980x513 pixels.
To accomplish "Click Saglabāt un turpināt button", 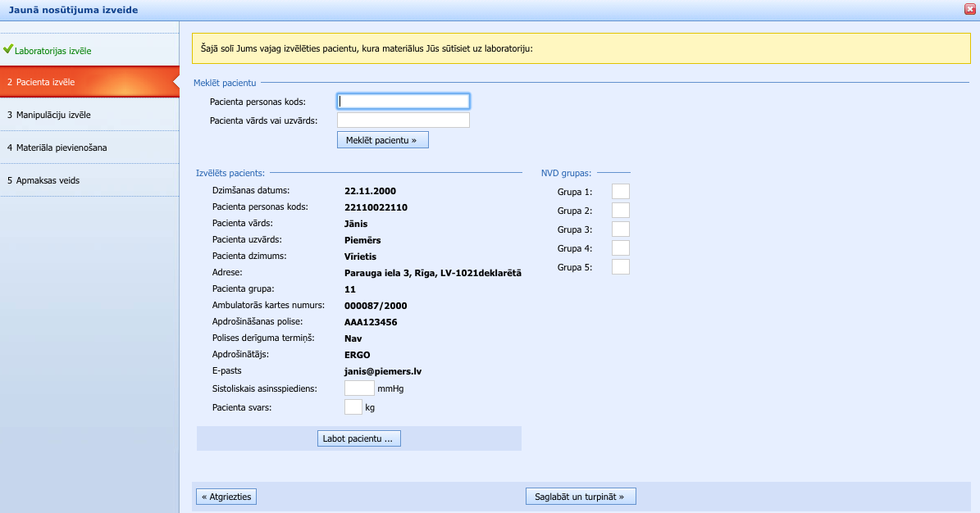I will pos(581,497).
